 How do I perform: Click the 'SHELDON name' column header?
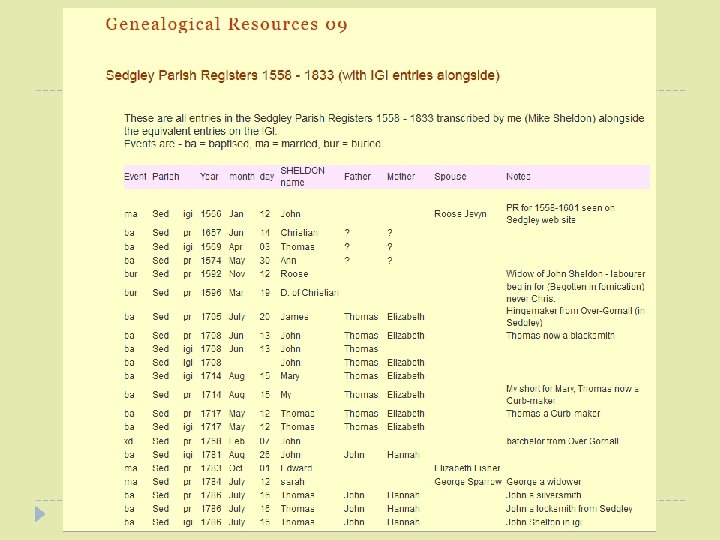(302, 176)
